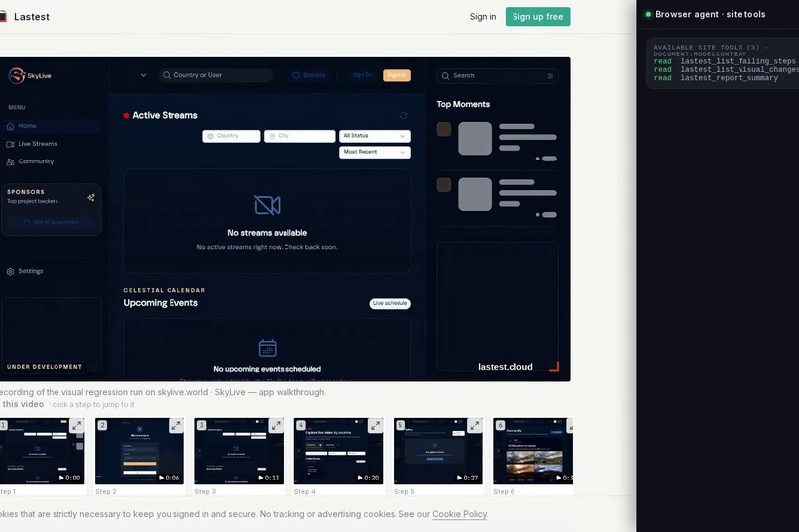This screenshot has width=799, height=532.
Task: Expand Step 5 thumbnail with its expand icon
Action: click(x=475, y=426)
